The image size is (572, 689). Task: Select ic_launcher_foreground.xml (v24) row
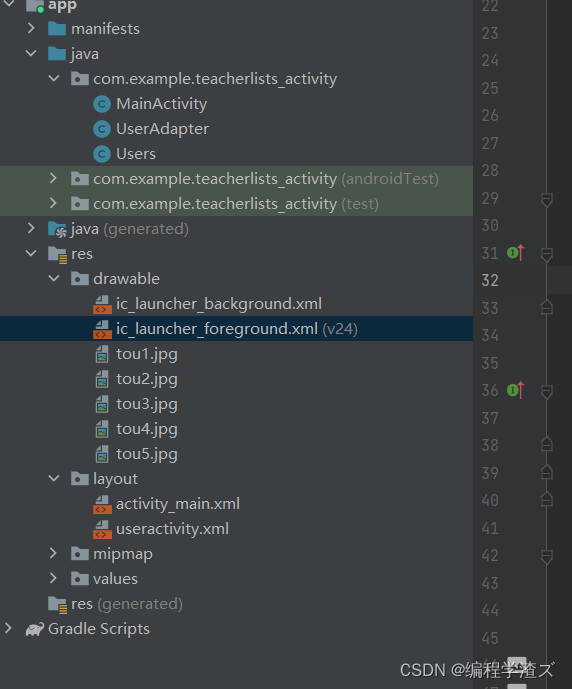point(236,329)
